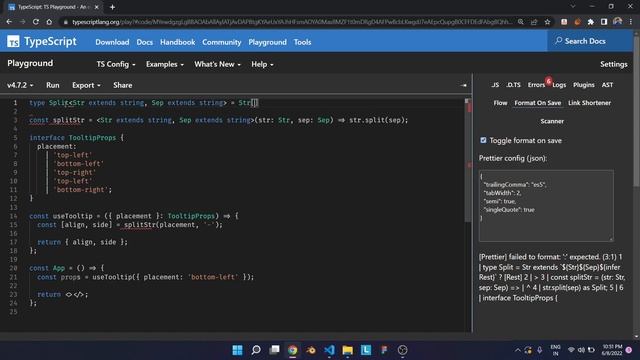
Task: Select the Format On Save plugin tab
Action: point(538,103)
